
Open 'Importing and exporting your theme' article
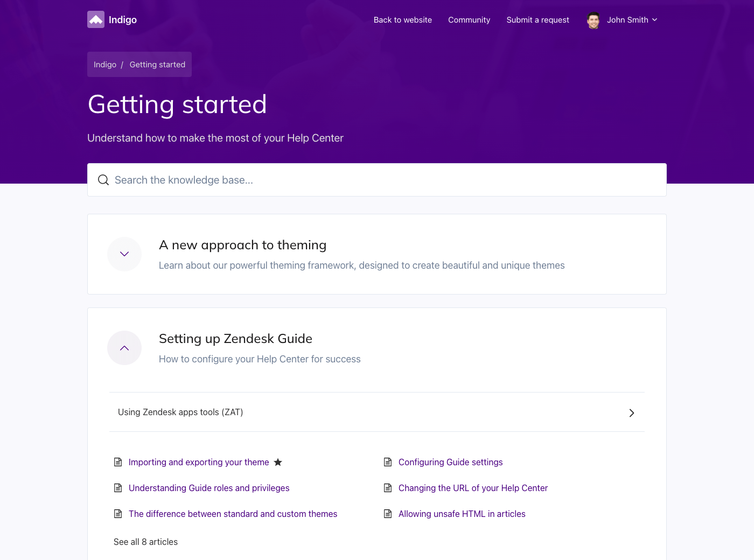tap(199, 462)
